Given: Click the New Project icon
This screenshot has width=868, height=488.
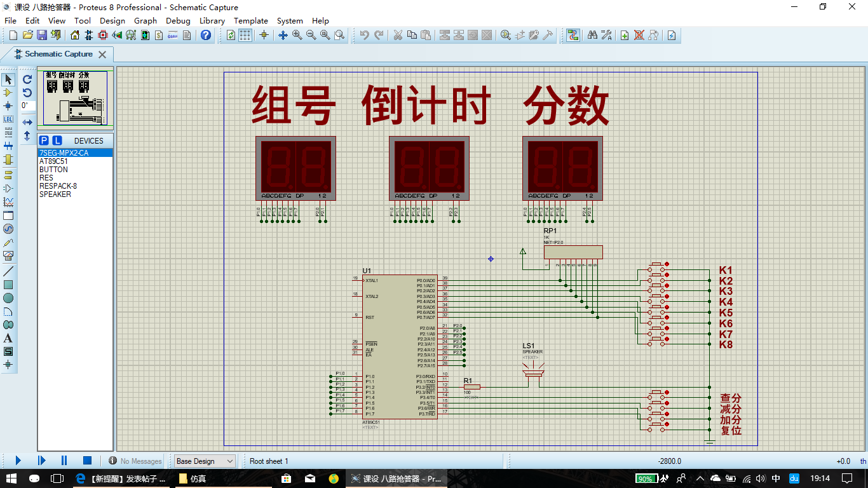Looking at the screenshot, I should click(13, 35).
